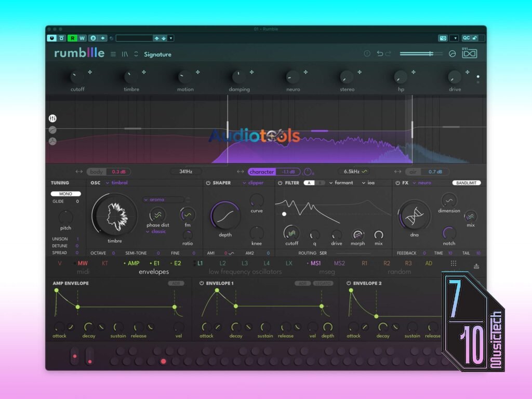Image resolution: width=532 pixels, height=399 pixels.
Task: Select filter slot A
Action: [309, 183]
